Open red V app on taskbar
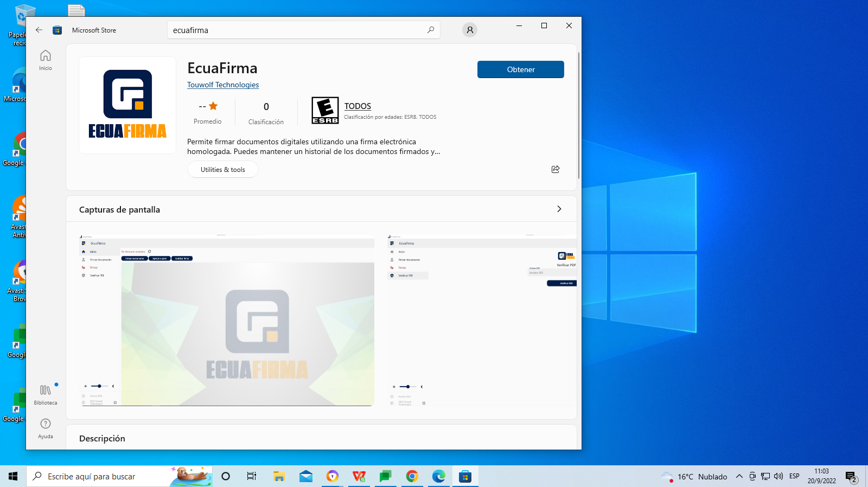This screenshot has height=487, width=868. click(x=359, y=476)
